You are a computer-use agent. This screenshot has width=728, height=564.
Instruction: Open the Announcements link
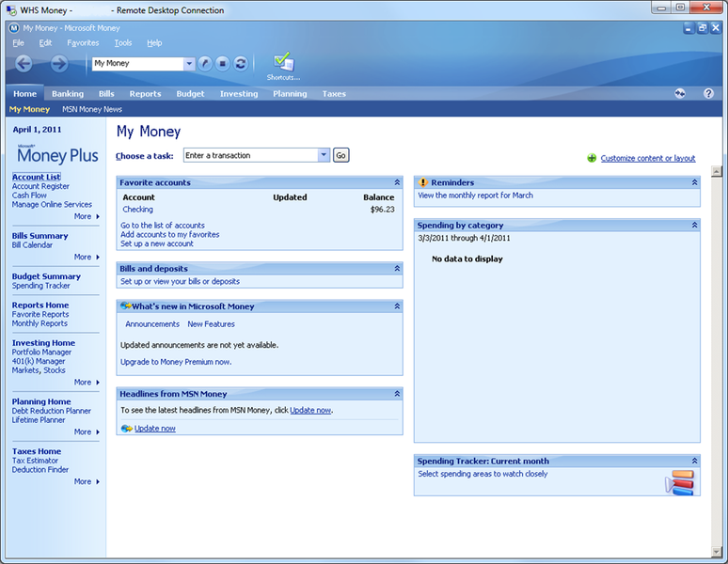click(x=152, y=323)
